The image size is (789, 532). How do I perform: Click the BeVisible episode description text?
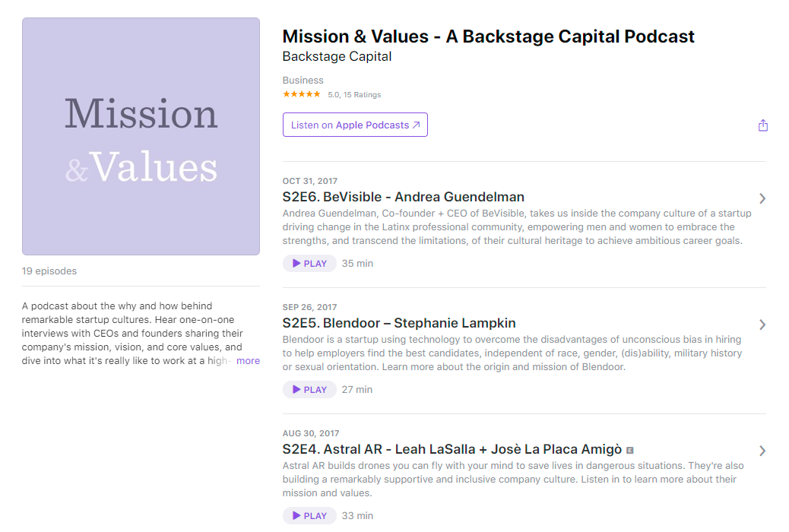coord(517,227)
